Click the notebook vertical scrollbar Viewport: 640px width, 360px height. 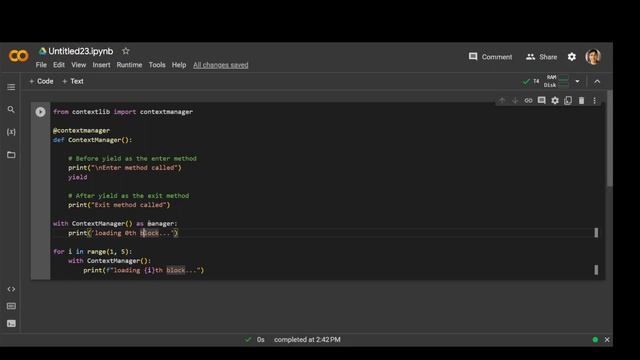coord(609,139)
